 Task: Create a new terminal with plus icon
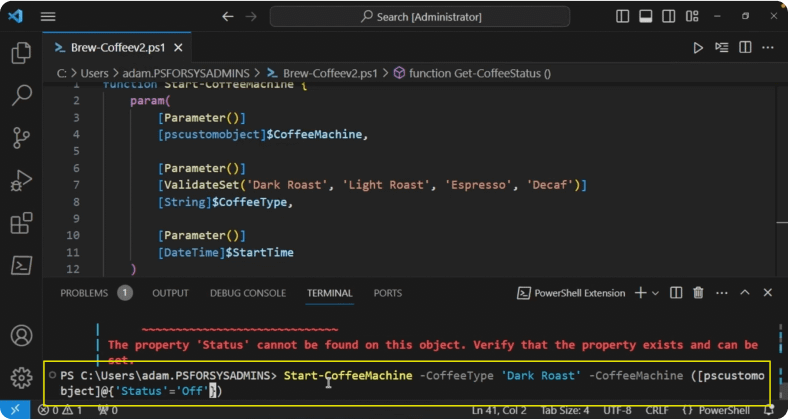(x=641, y=293)
